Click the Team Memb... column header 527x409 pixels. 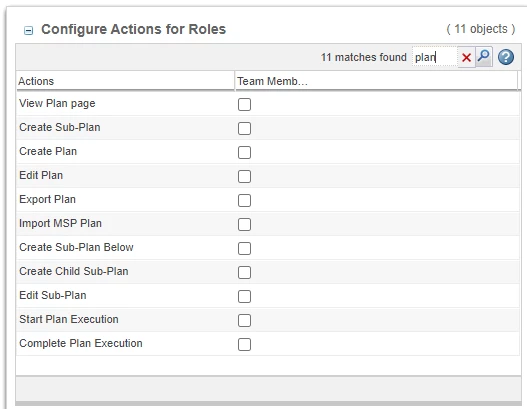click(x=376, y=81)
